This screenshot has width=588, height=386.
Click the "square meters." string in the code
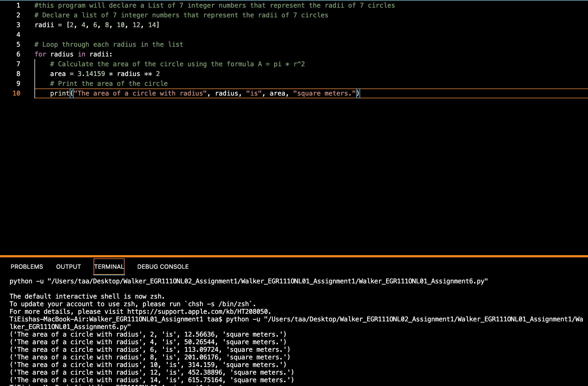click(x=324, y=93)
